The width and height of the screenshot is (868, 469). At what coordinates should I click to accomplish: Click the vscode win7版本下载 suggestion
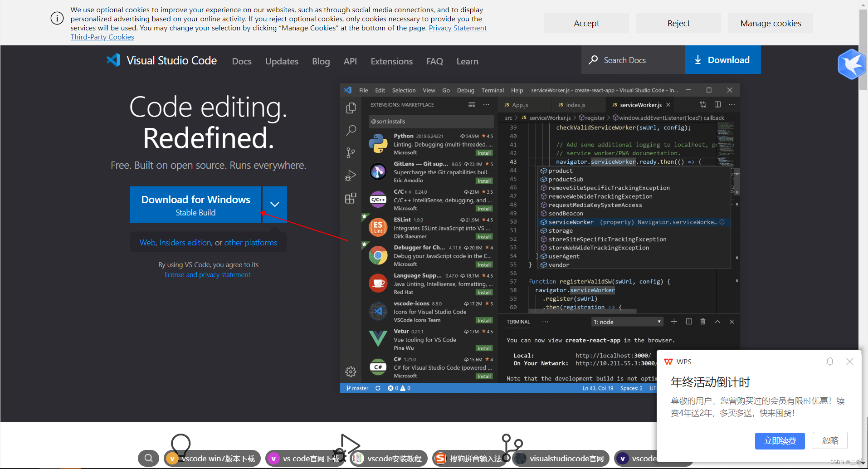[212, 459]
